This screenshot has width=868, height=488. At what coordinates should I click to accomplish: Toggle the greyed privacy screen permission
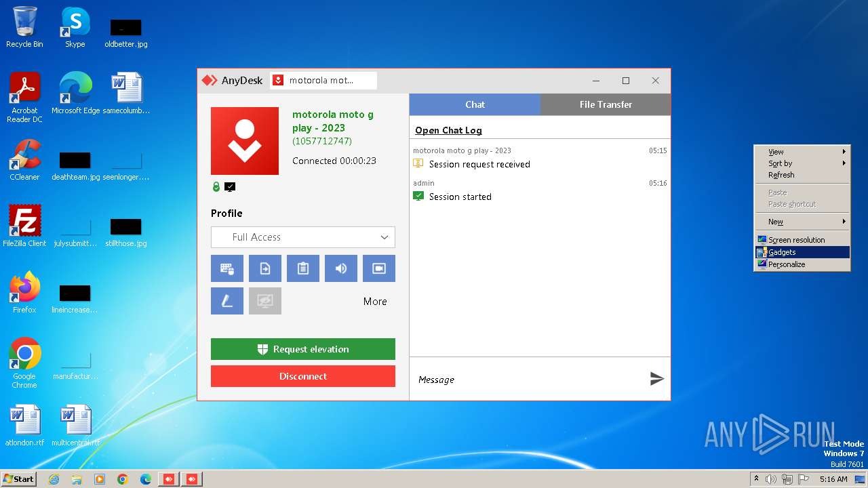265,301
